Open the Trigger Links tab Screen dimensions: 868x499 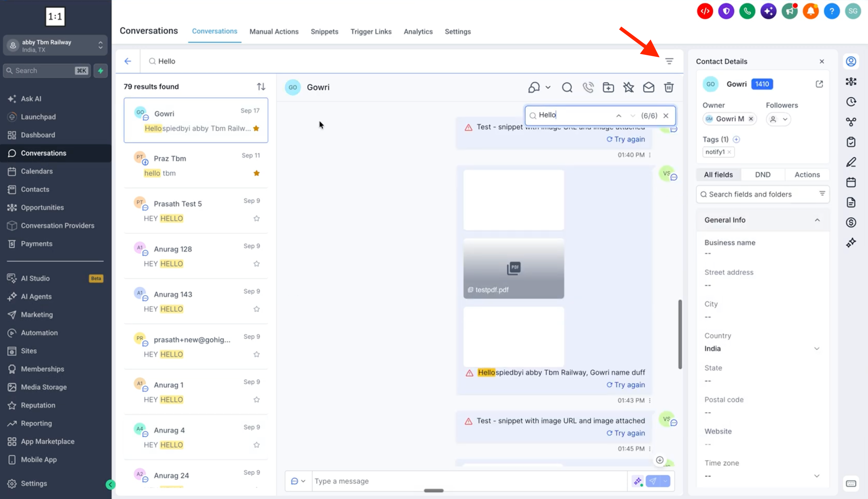click(x=371, y=32)
